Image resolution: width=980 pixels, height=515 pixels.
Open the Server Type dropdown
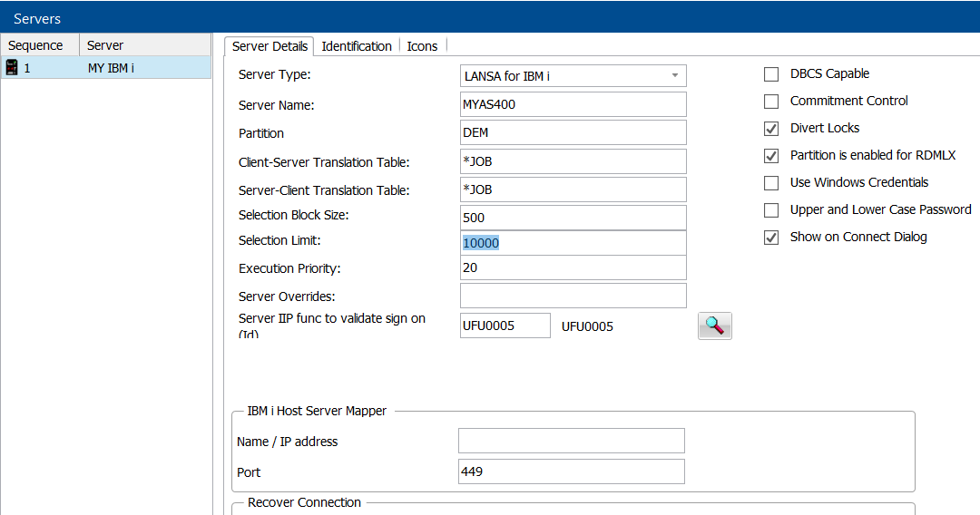click(x=573, y=75)
